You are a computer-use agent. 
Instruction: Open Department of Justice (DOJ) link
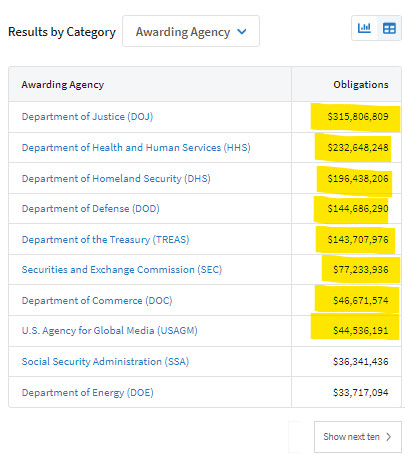[87, 117]
